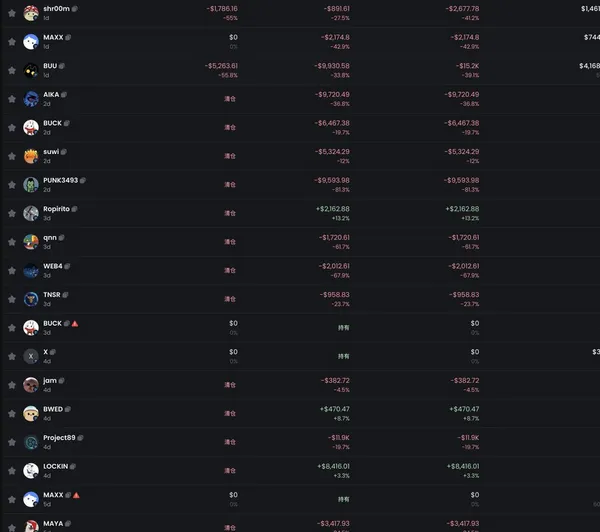Screen dimensions: 600x532
Task: Copy the Project89 token address
Action: [x=81, y=438]
